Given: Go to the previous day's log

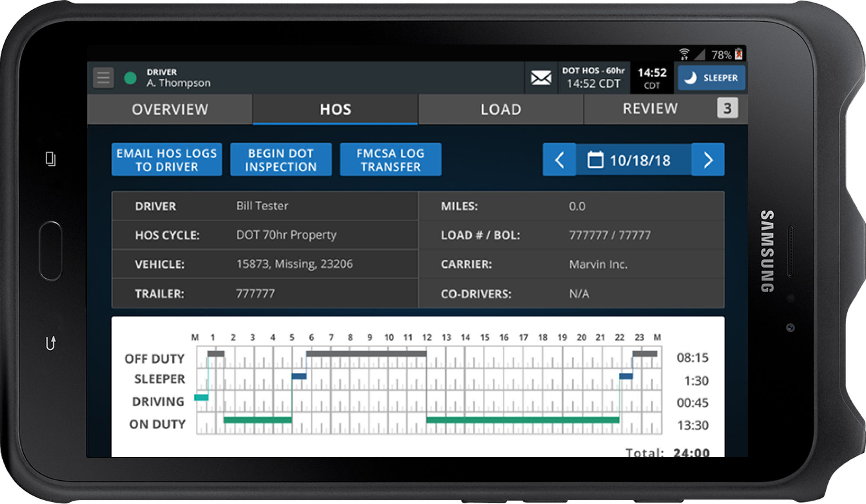Looking at the screenshot, I should coord(559,160).
